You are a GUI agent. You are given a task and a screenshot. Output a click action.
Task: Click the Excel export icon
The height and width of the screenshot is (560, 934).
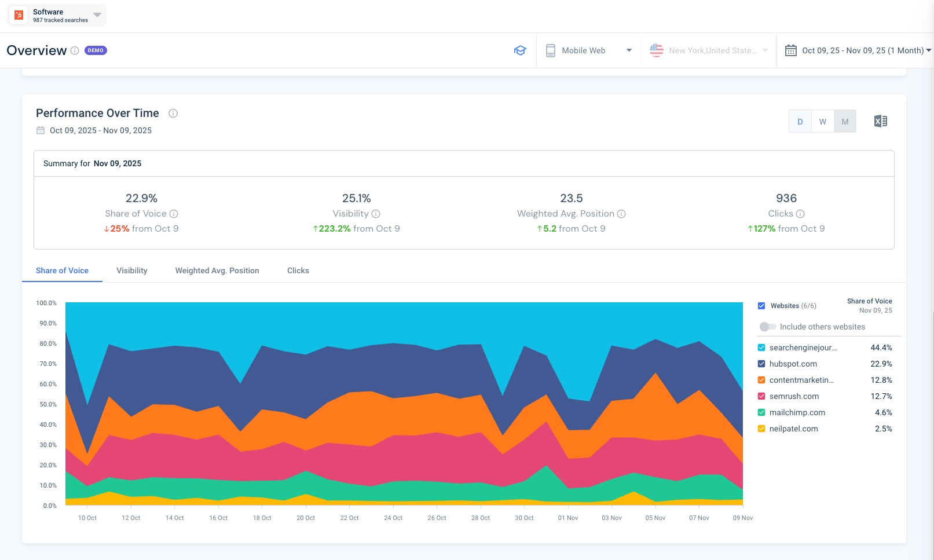tap(880, 121)
